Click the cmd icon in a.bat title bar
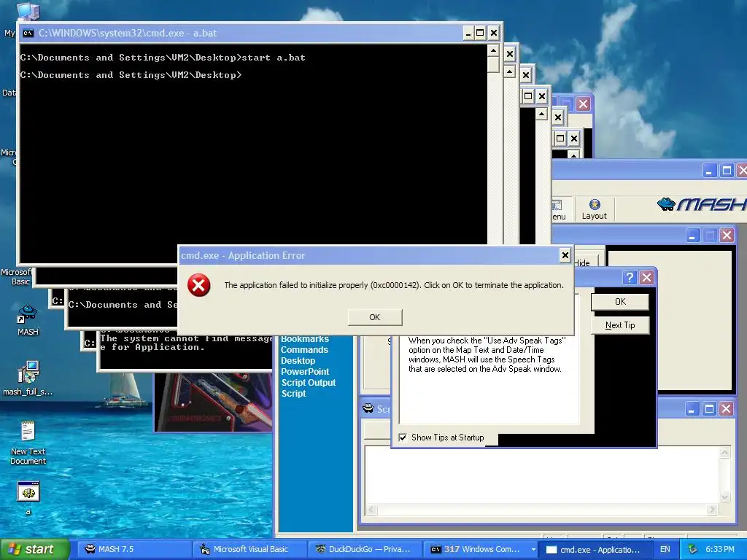Screen dimensions: 747x560 click(x=28, y=33)
